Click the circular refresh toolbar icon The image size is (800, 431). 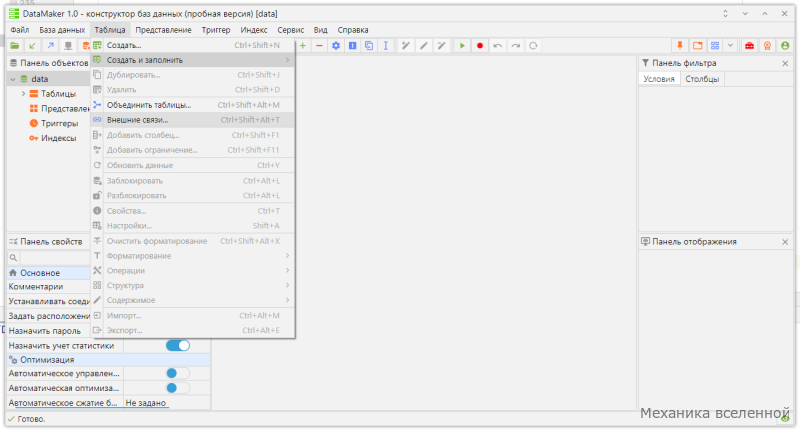tap(533, 46)
